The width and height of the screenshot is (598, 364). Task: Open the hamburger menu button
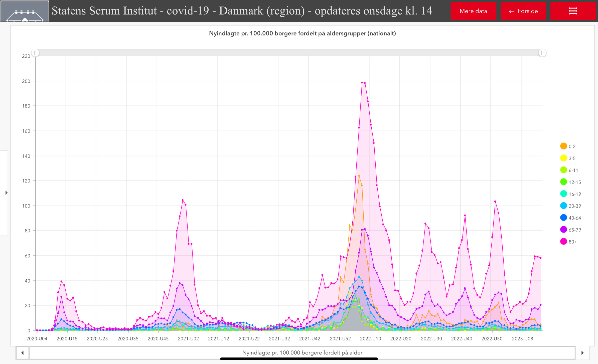pyautogui.click(x=573, y=11)
